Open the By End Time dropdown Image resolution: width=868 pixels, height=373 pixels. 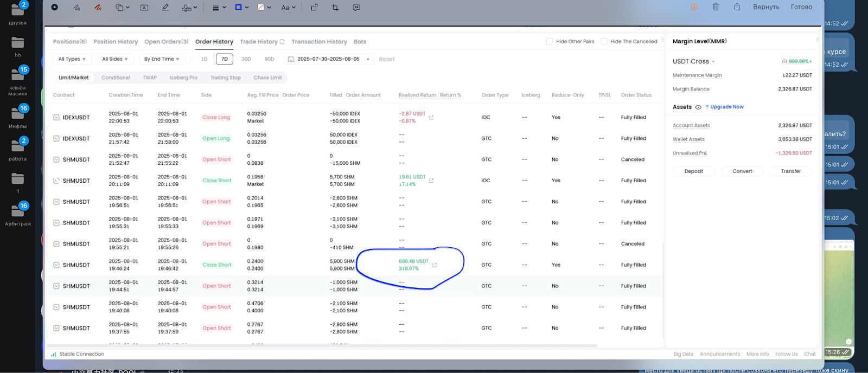tap(162, 59)
